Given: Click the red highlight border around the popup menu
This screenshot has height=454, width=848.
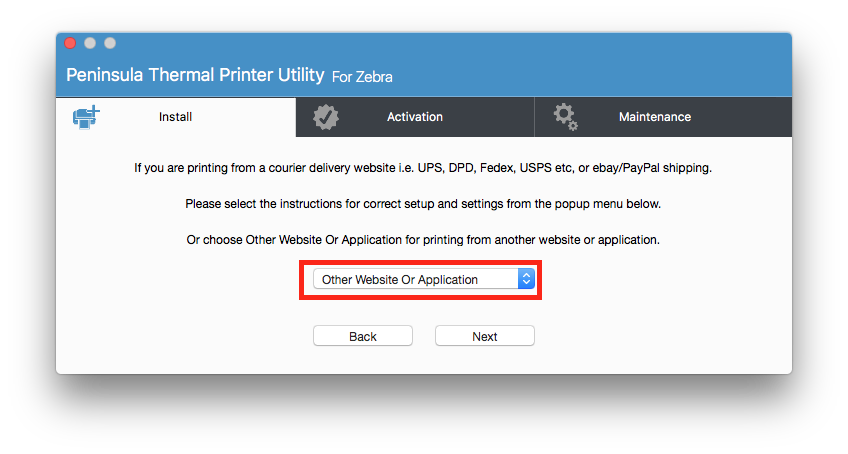Looking at the screenshot, I should coord(420,262).
